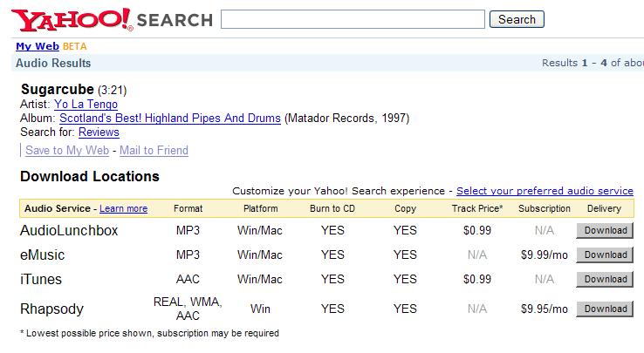Screen dimensions: 644x353
Task: Click the Format column header
Action: click(x=188, y=208)
